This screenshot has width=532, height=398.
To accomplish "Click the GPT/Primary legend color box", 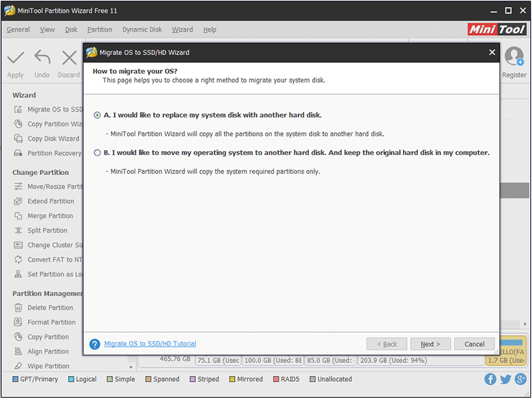I will click(16, 379).
